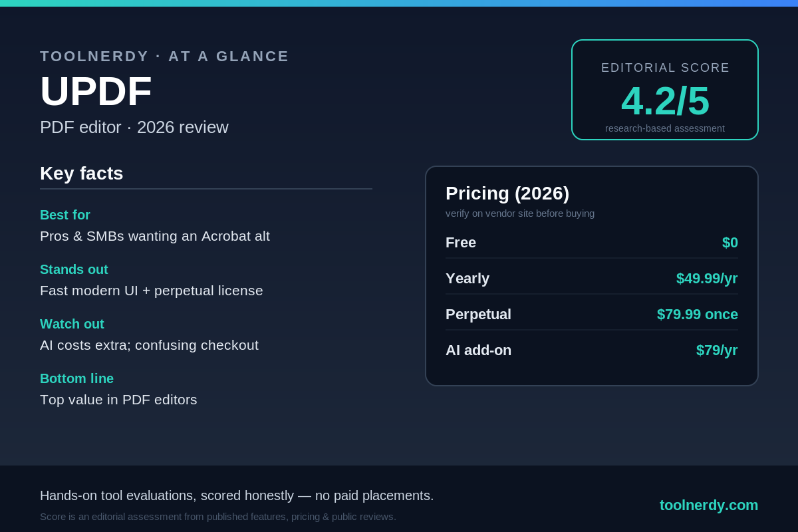Click 'Score is an editorial assessment' disclaimer

click(x=218, y=517)
